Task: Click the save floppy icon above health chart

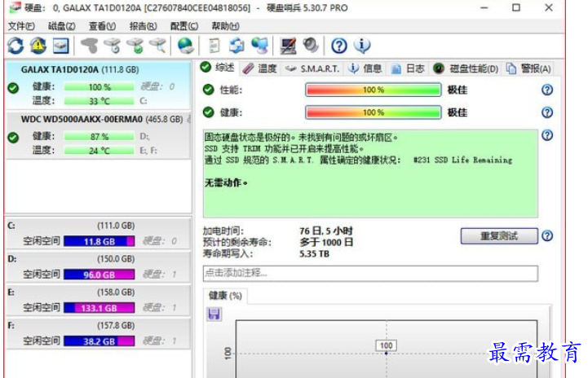Action: [x=214, y=314]
